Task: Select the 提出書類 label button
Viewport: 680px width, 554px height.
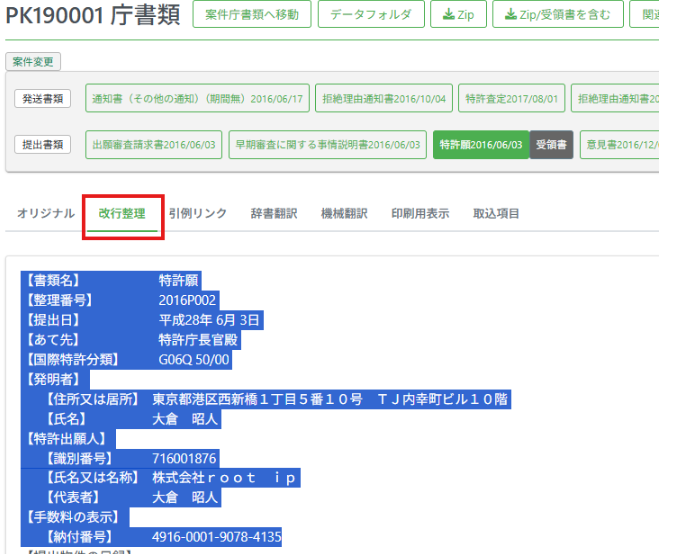Action: point(42,144)
